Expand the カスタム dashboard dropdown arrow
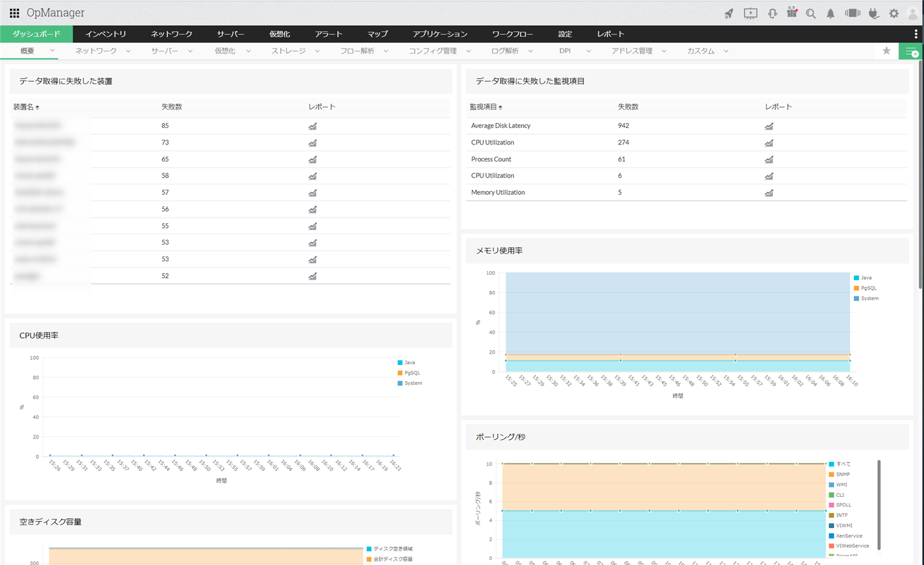This screenshot has height=565, width=924. 726,51
